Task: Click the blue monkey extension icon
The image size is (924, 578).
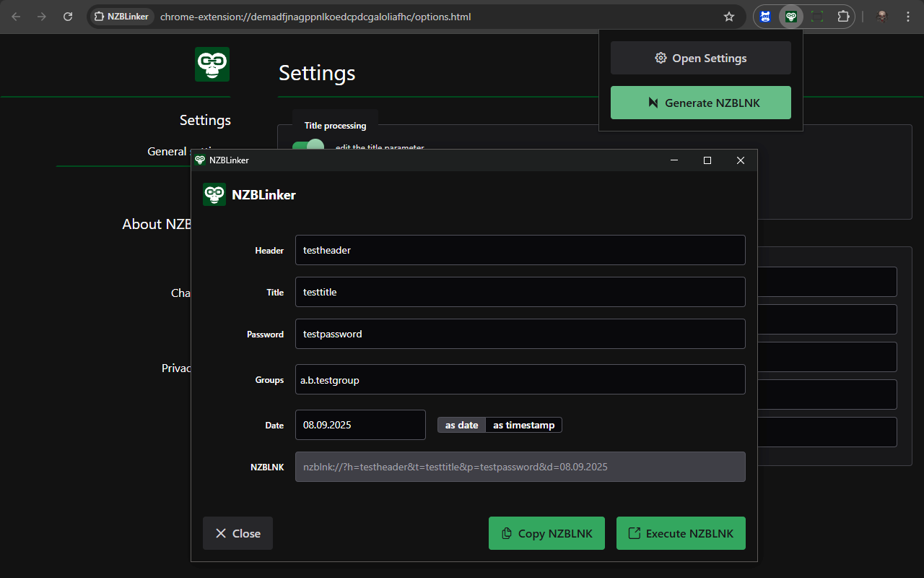Action: pos(767,17)
